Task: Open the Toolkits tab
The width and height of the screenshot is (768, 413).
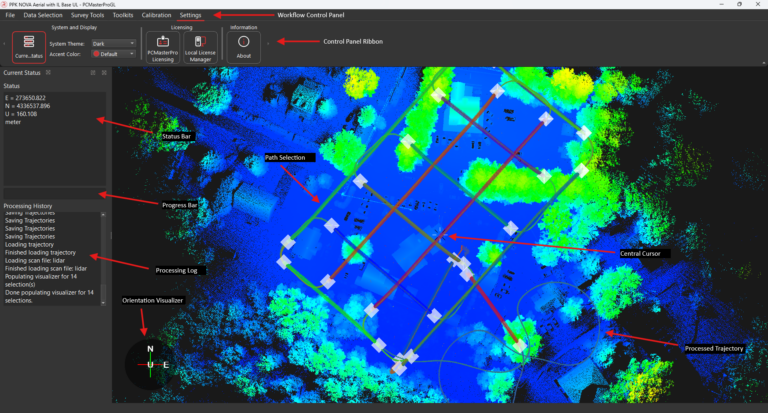Action: (x=123, y=15)
